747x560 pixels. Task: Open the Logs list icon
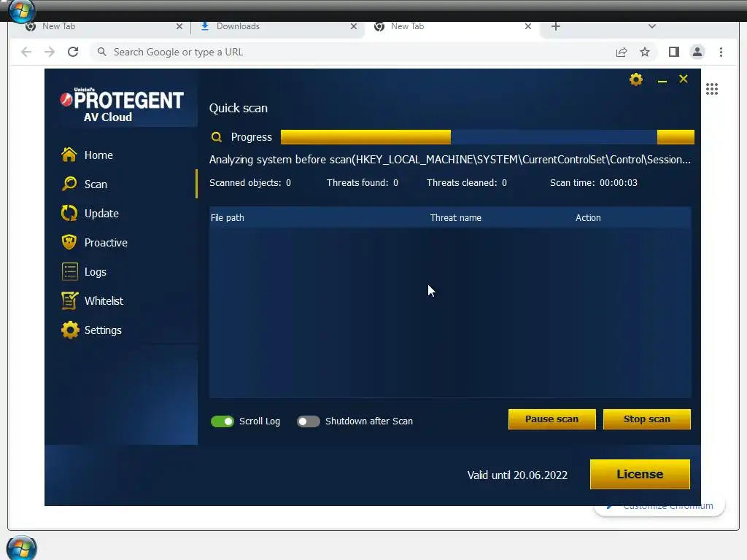tap(69, 271)
